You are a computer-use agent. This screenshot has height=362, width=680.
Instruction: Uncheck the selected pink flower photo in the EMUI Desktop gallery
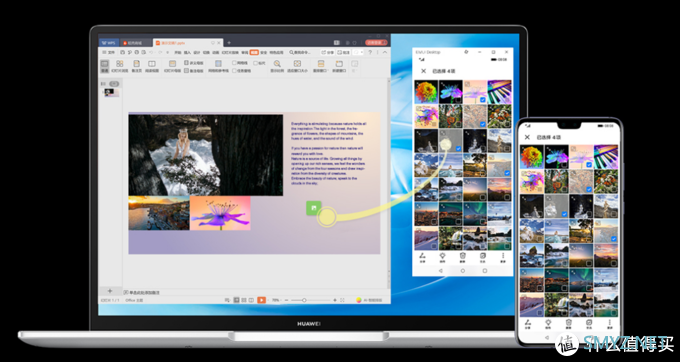click(483, 100)
